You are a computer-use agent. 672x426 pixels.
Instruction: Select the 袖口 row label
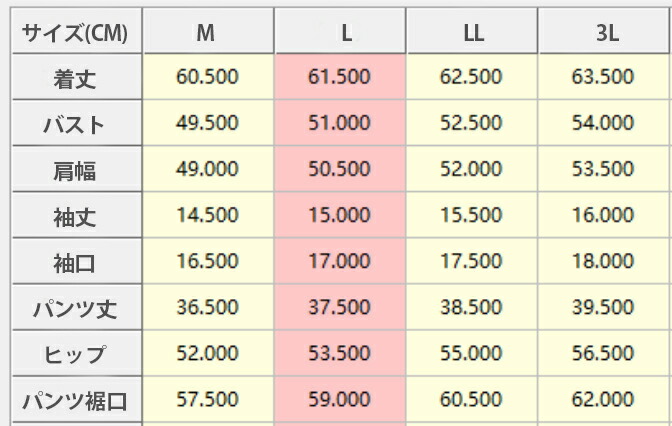coord(76,263)
